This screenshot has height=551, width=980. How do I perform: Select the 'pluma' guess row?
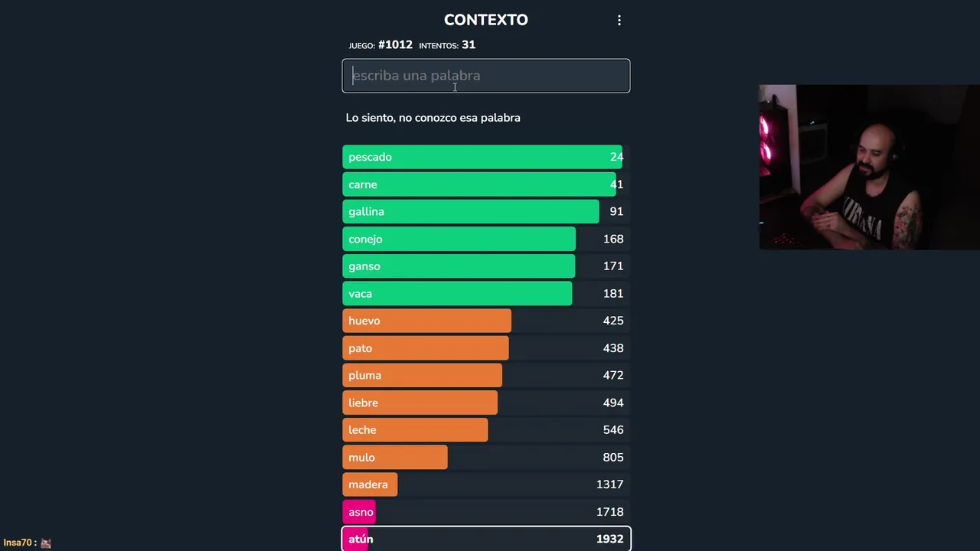pos(485,376)
